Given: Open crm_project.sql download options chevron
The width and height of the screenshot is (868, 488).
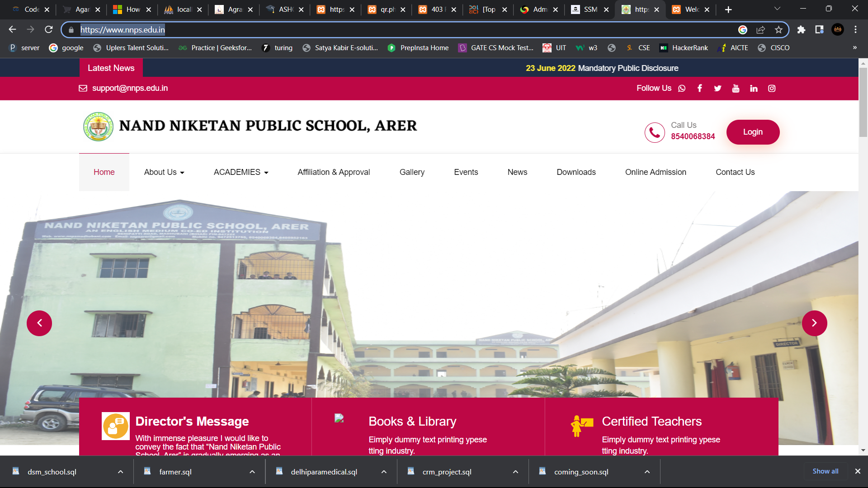Looking at the screenshot, I should 515,472.
